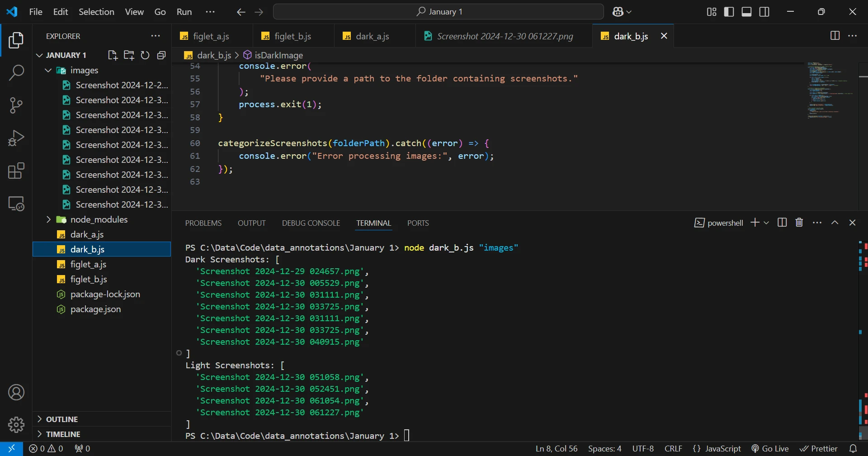This screenshot has width=868, height=456.
Task: Click Go Live in status bar
Action: click(x=770, y=449)
